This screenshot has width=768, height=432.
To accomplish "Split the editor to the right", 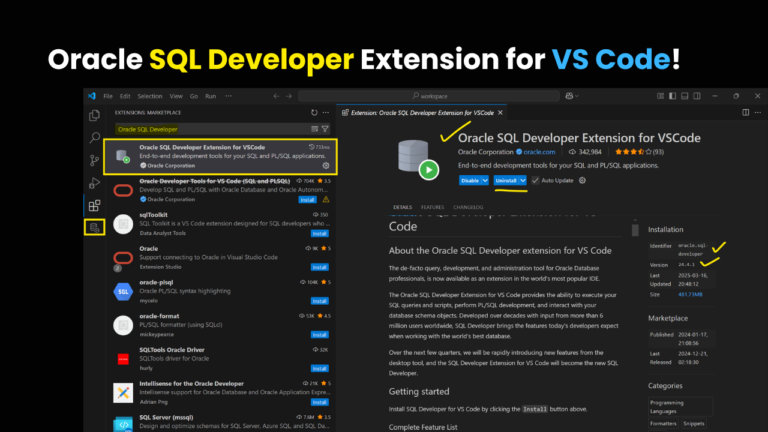I will pos(745,113).
